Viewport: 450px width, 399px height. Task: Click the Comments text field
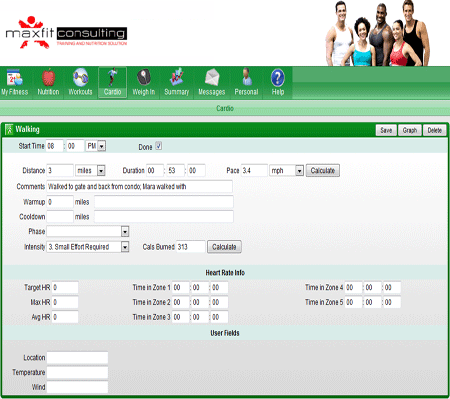click(139, 187)
